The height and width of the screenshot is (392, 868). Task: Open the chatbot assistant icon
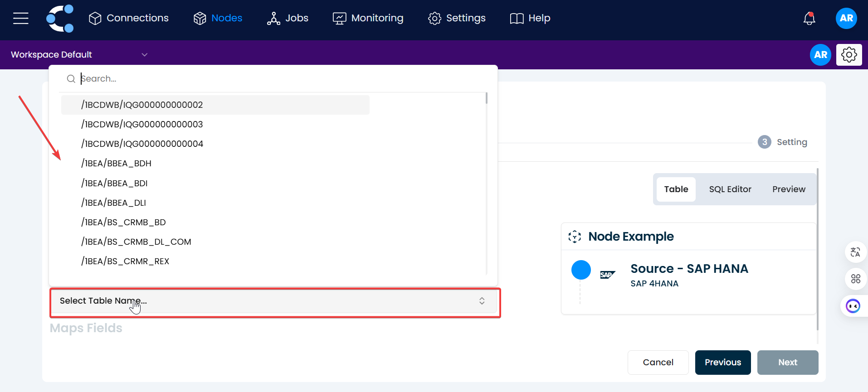tap(853, 306)
